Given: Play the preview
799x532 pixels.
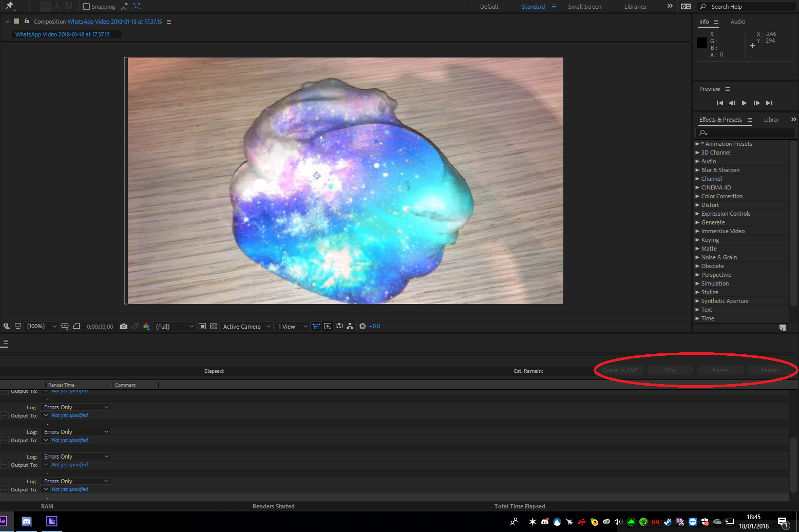Looking at the screenshot, I should pyautogui.click(x=744, y=103).
